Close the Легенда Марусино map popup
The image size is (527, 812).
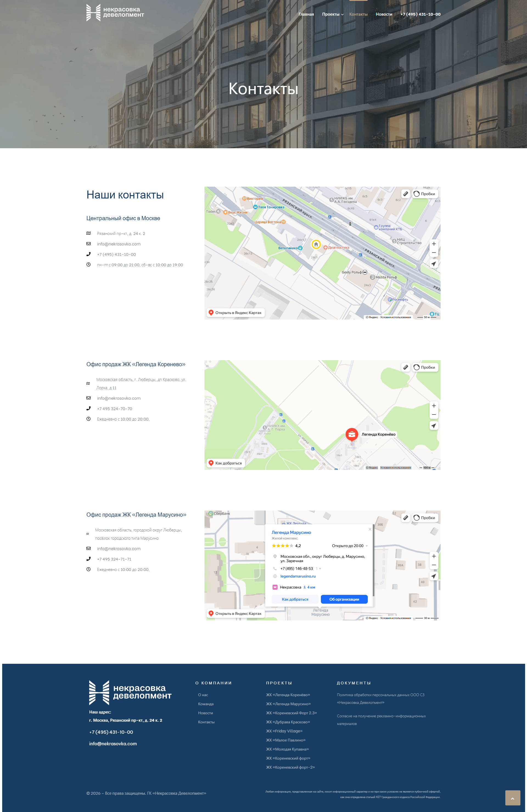point(370,529)
